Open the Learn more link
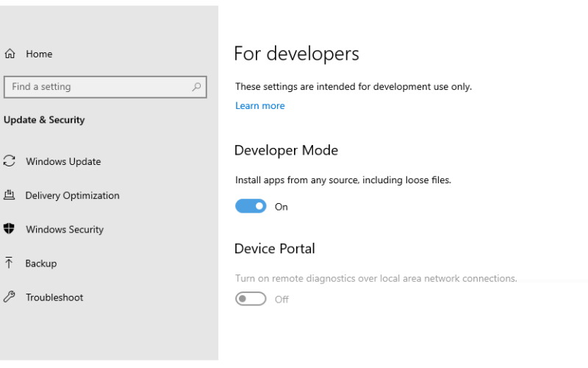Screen dimensions: 588x368 click(x=260, y=106)
